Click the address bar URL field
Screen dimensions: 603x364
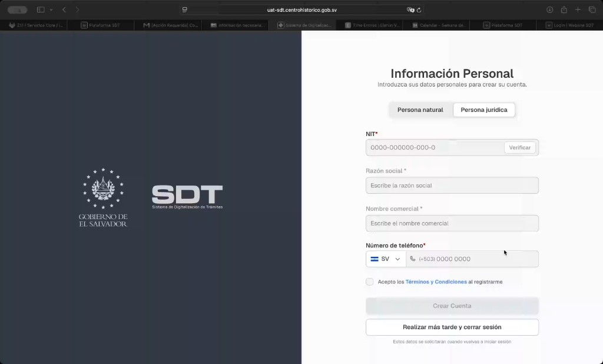click(x=302, y=10)
